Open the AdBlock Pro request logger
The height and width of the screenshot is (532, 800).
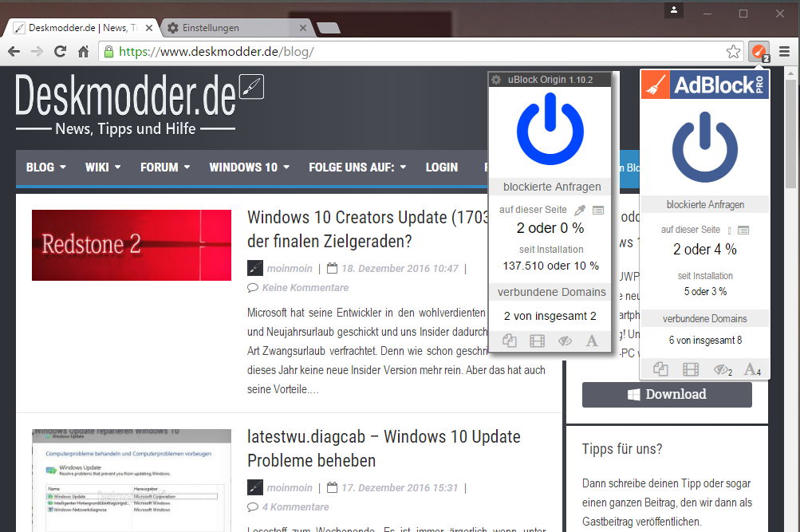tap(743, 231)
